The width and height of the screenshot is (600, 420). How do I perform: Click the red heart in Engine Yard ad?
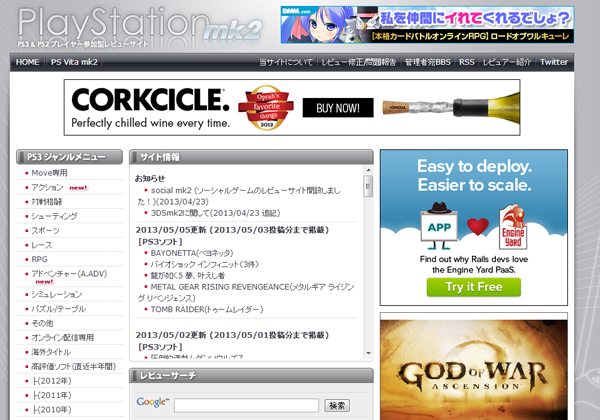(x=478, y=226)
